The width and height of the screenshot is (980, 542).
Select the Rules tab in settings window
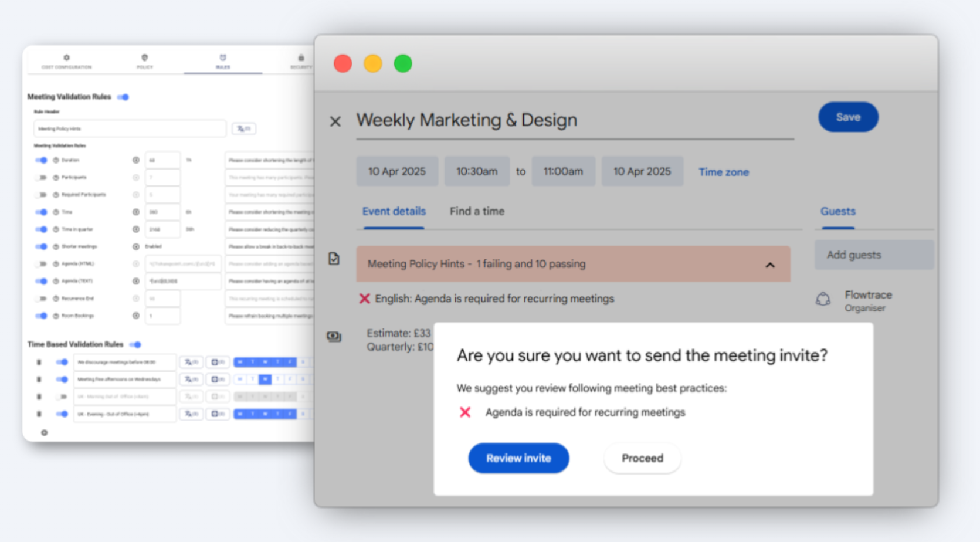click(223, 61)
